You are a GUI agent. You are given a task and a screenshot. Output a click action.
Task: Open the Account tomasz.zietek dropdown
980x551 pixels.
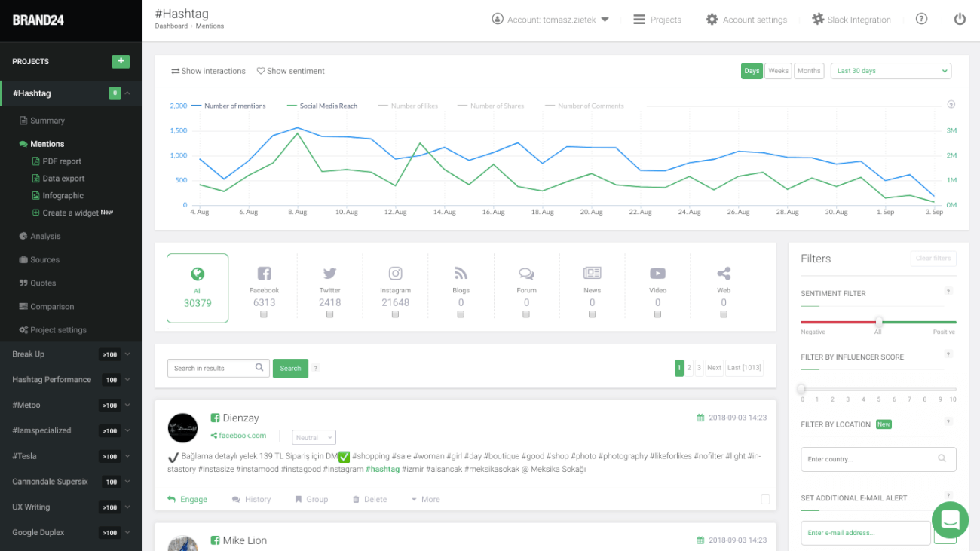[x=550, y=20]
